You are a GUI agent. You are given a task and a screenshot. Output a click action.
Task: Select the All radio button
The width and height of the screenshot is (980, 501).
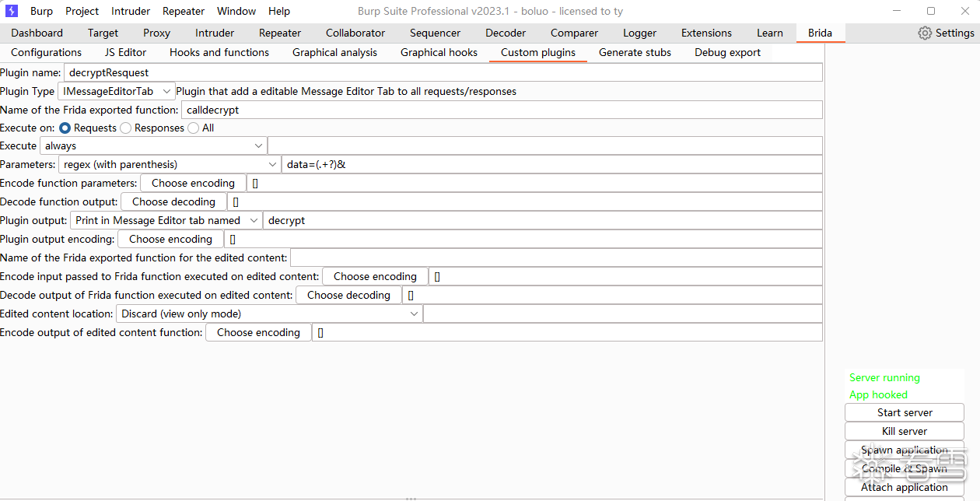pos(194,128)
